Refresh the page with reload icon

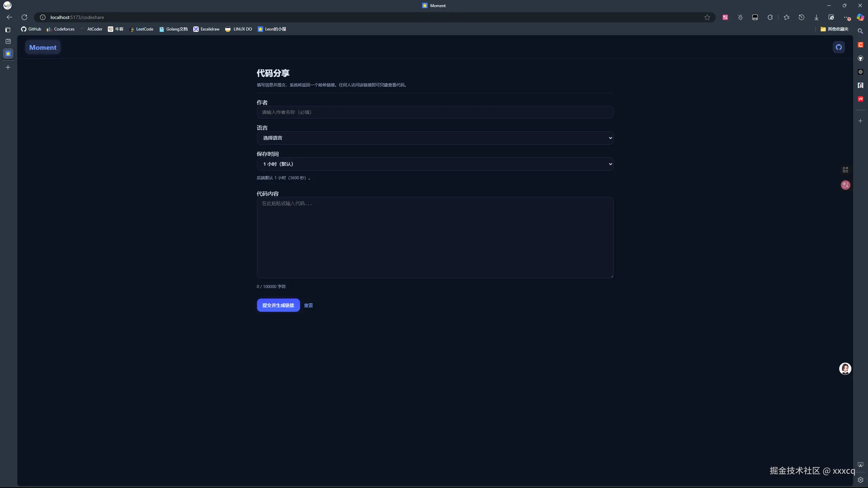[24, 17]
